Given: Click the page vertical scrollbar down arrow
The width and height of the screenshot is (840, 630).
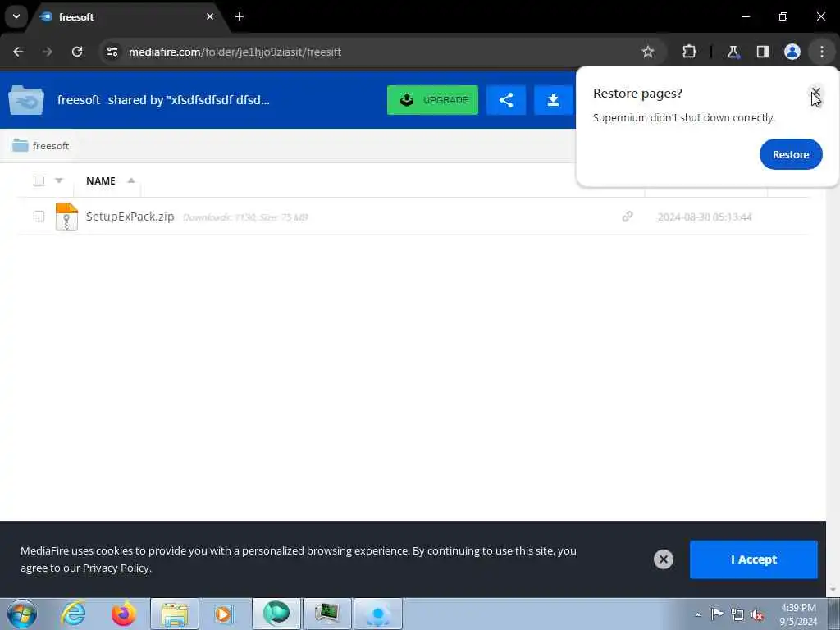Looking at the screenshot, I should [833, 591].
